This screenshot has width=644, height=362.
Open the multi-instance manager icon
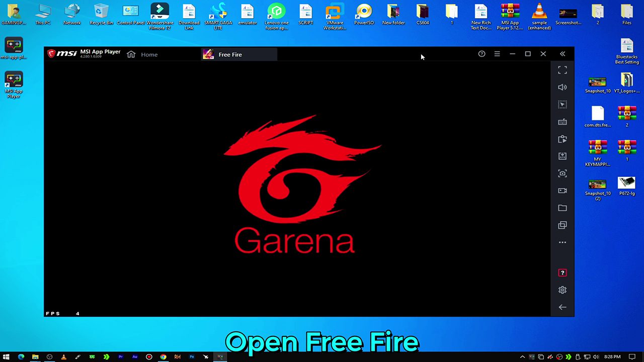[562, 225]
